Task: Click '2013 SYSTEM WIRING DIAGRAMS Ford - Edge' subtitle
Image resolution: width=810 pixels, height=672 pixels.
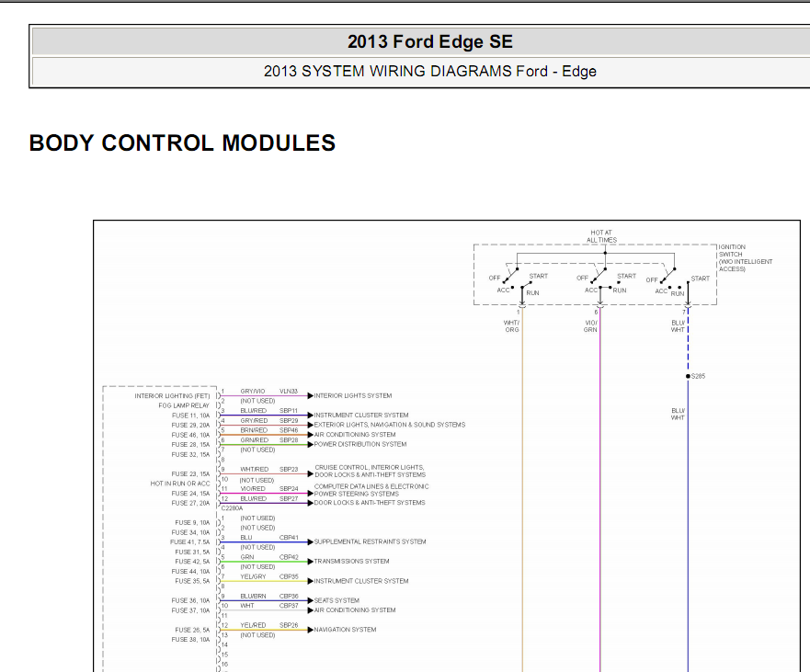Action: tap(429, 72)
